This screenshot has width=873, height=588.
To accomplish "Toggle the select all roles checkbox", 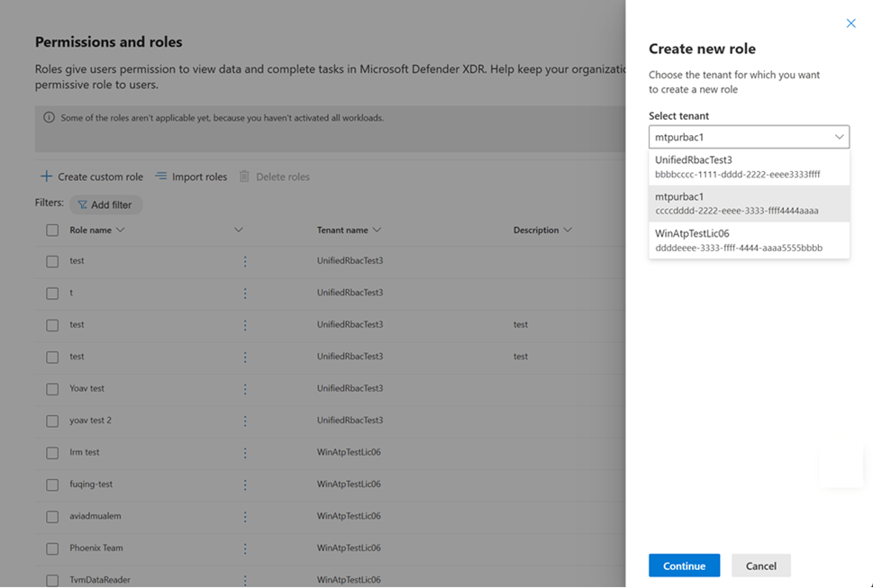I will [52, 231].
